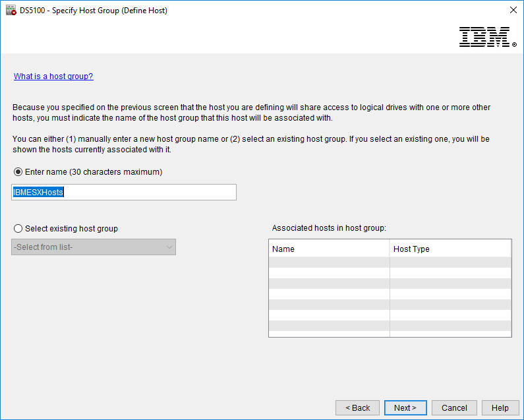
Task: Click the 'Host Type' column header
Action: pos(450,249)
